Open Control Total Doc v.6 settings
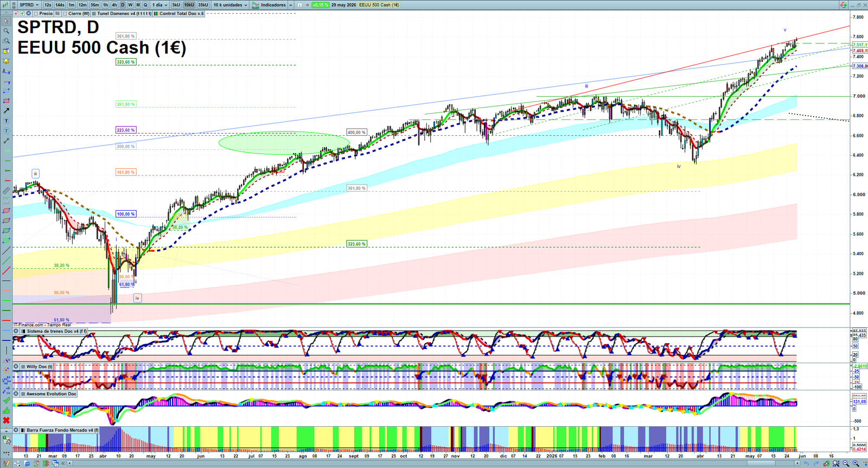The height and width of the screenshot is (468, 868). [181, 14]
